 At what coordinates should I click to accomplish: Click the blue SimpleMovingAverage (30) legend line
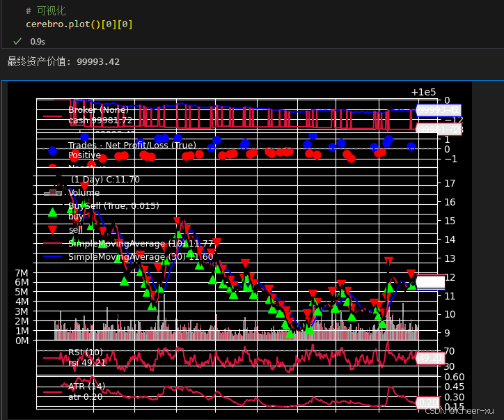pos(52,257)
